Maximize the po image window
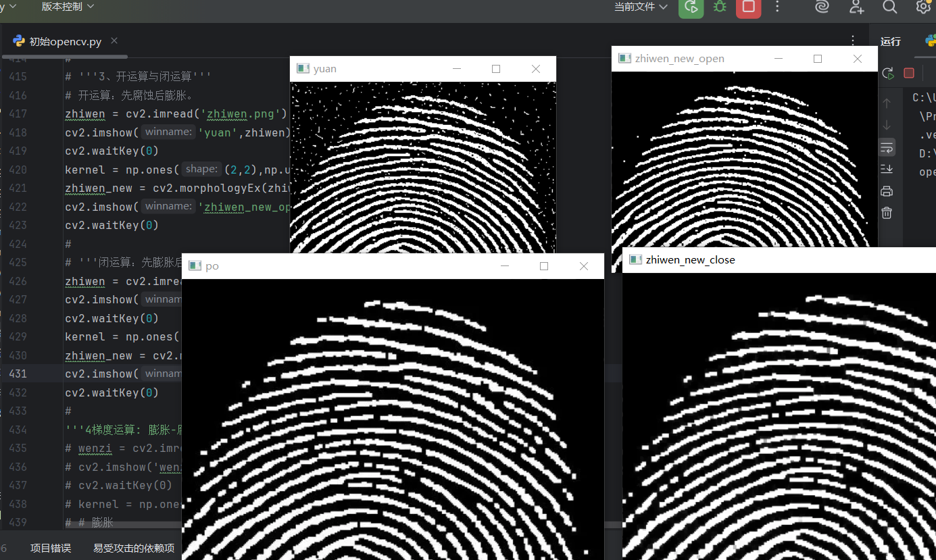This screenshot has height=560, width=936. (x=544, y=266)
